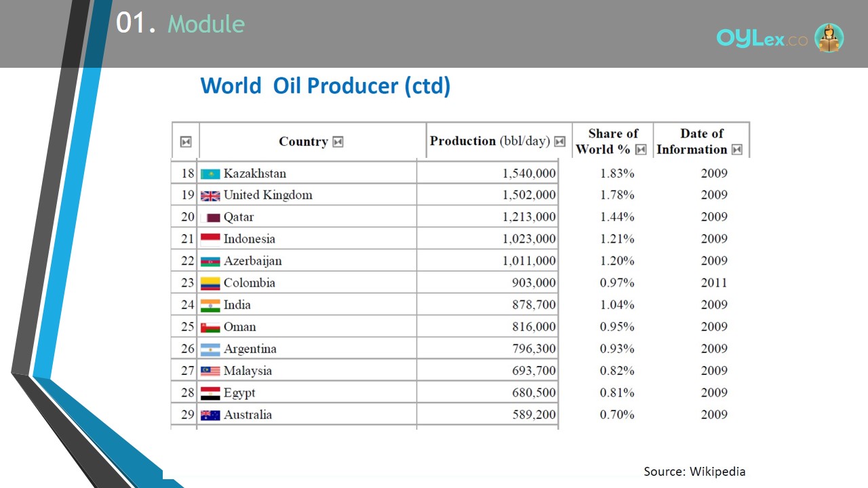Sort table by rank column icon
The width and height of the screenshot is (868, 488).
pos(185,142)
